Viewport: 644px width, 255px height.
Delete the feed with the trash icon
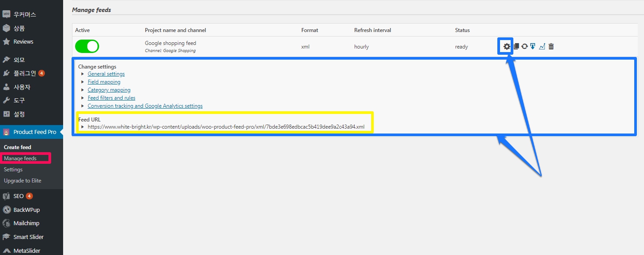[551, 46]
